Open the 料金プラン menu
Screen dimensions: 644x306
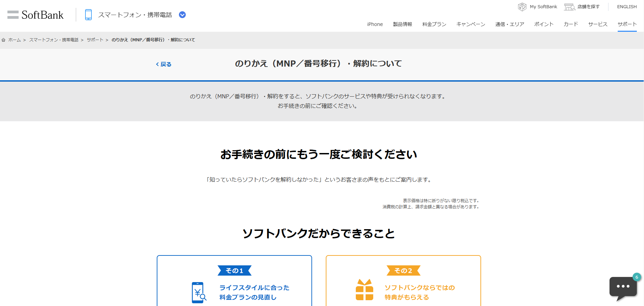coord(434,24)
